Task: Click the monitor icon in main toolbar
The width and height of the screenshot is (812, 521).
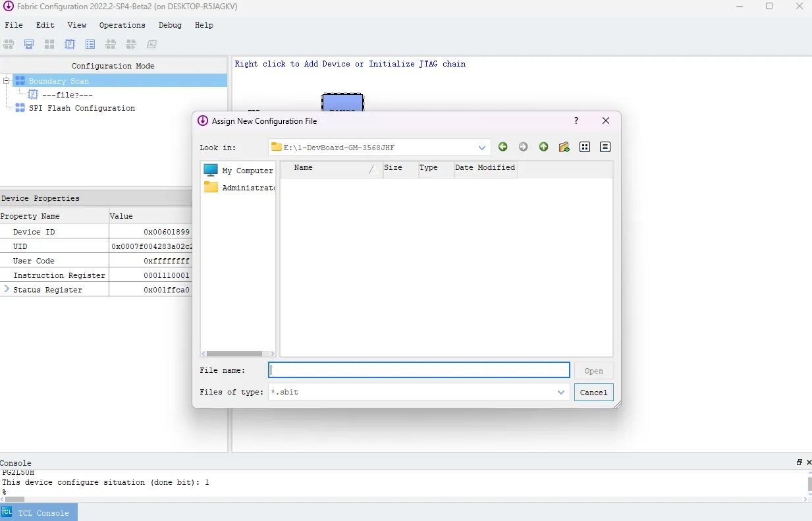Action: point(29,44)
